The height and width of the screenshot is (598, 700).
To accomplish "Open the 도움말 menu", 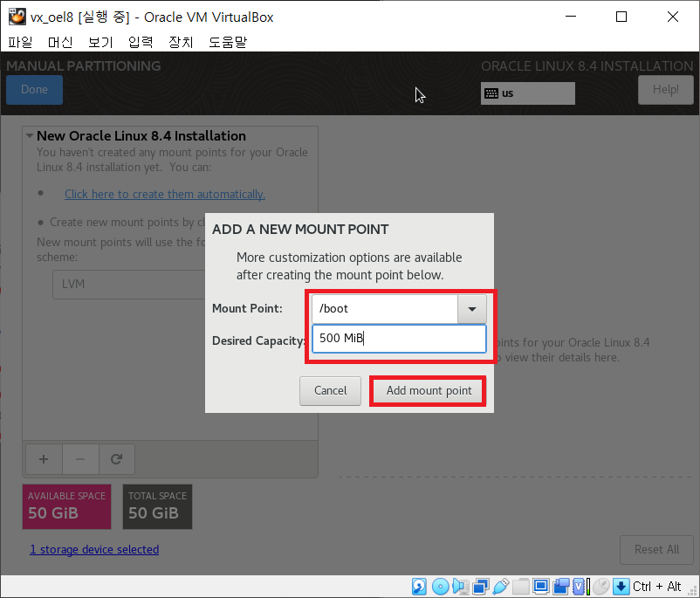I will (228, 42).
